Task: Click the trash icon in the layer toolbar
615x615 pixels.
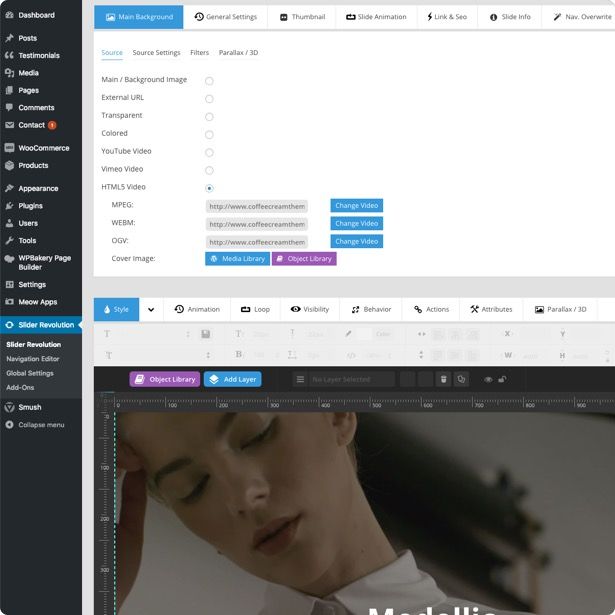Action: coord(443,380)
